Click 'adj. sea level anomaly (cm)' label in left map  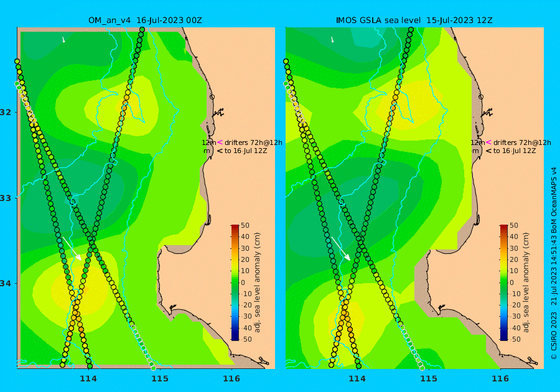[x=257, y=282]
